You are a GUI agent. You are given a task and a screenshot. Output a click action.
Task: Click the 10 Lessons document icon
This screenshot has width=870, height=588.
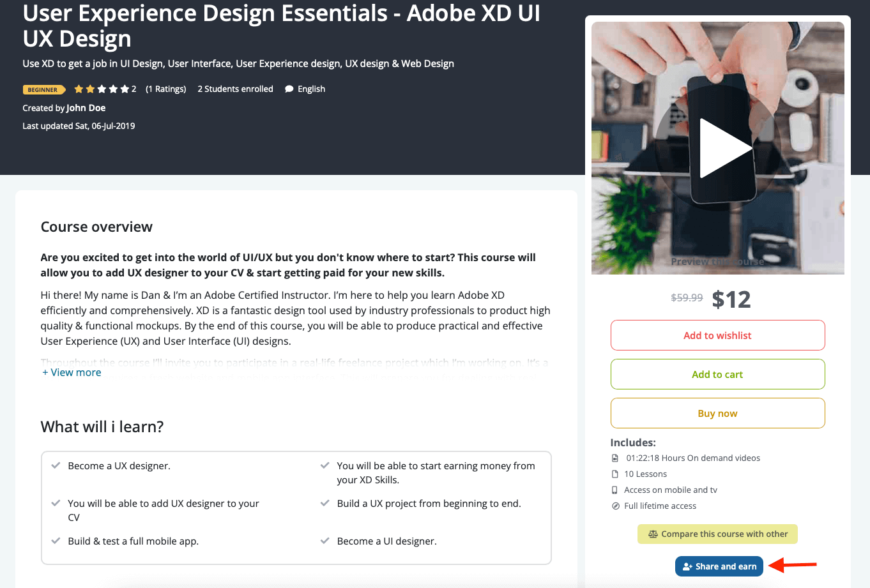[614, 474]
